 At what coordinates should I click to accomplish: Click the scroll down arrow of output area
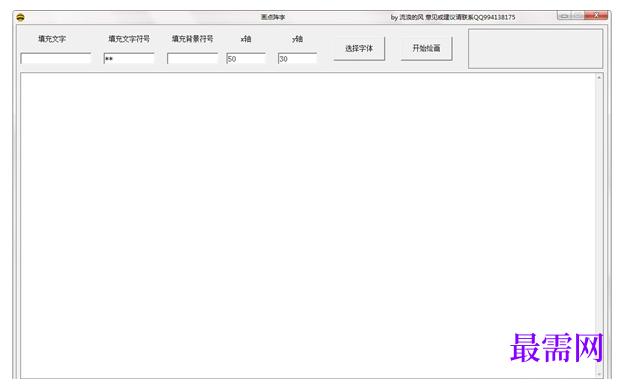(599, 374)
